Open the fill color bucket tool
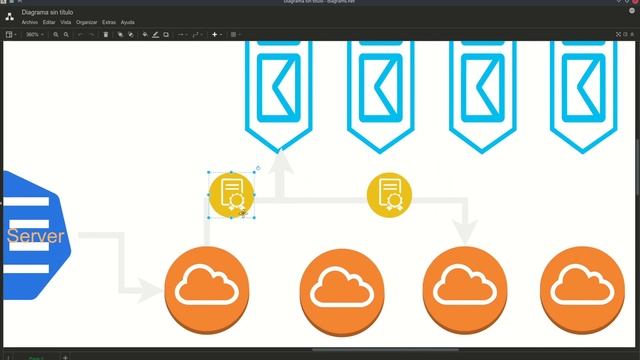The image size is (640, 360). click(x=145, y=35)
